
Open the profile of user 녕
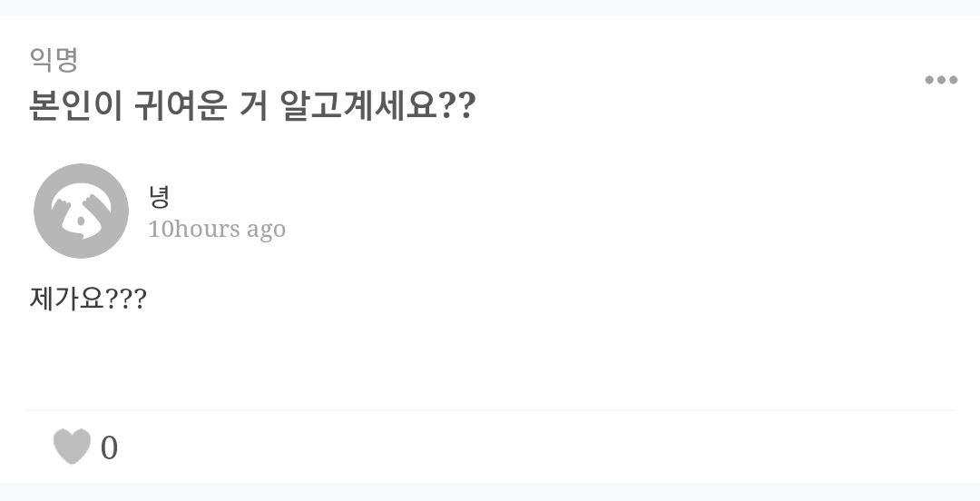(x=159, y=196)
